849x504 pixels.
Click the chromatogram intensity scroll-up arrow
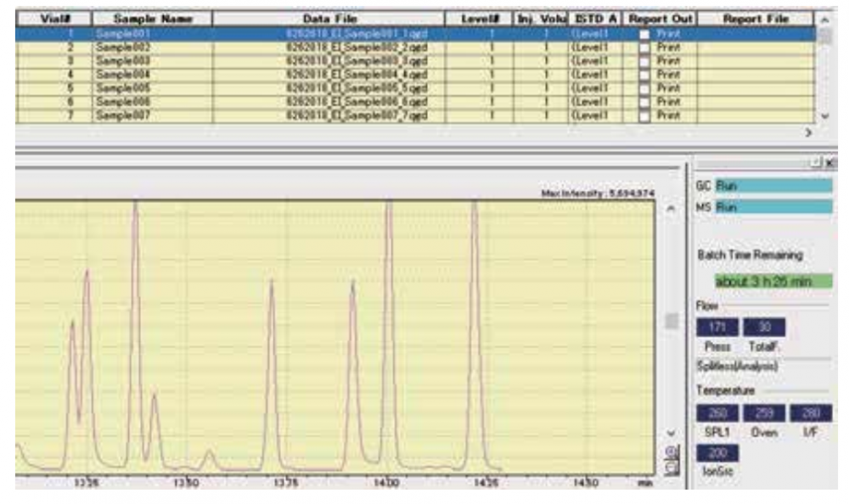(x=672, y=207)
